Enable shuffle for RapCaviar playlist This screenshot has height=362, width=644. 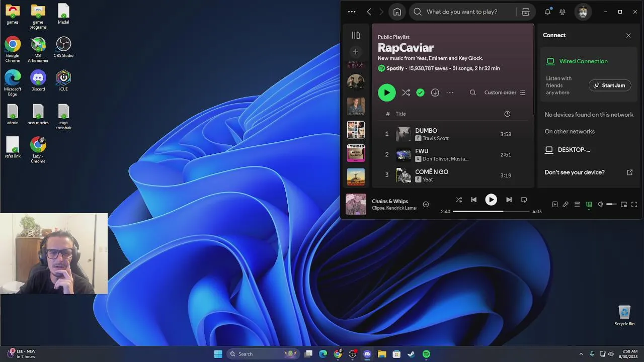click(x=406, y=93)
